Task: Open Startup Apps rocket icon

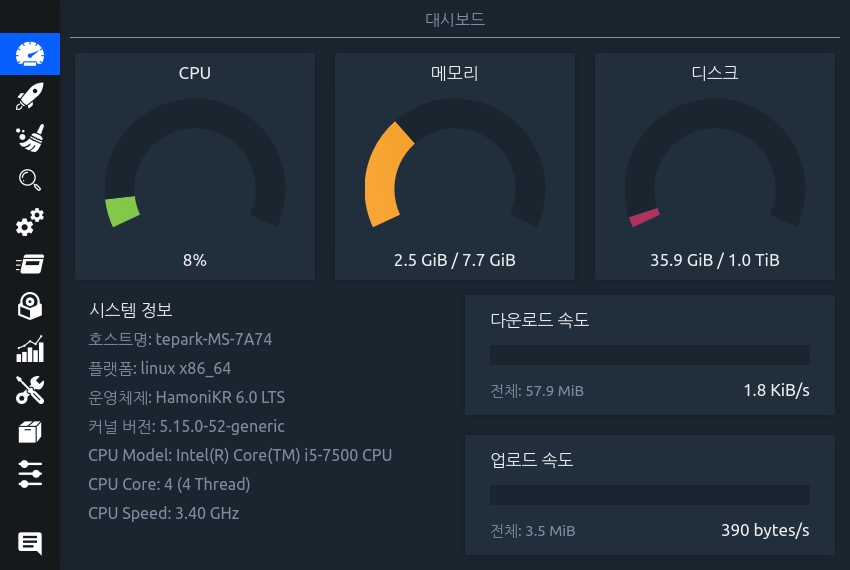Action: [30, 96]
